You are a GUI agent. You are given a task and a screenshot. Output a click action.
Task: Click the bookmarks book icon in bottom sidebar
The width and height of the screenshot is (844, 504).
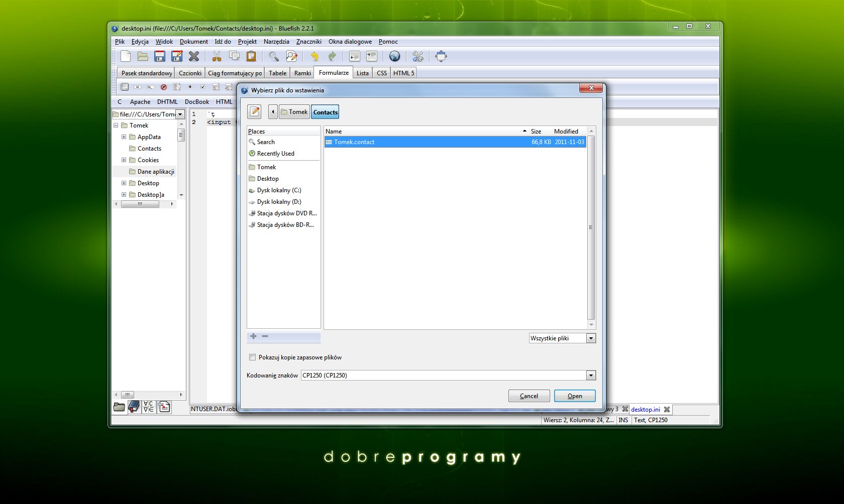(134, 407)
